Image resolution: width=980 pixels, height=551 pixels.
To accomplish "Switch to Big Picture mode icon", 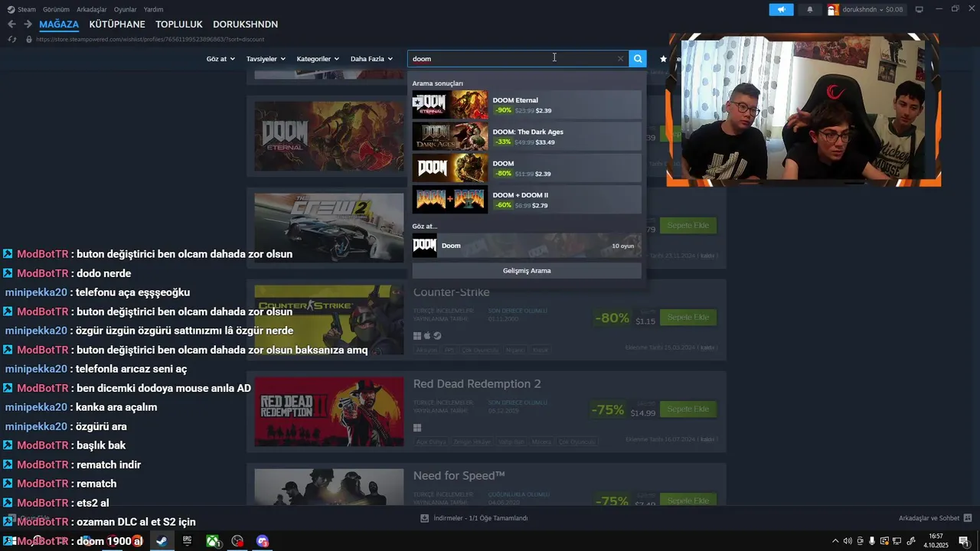I will (920, 9).
